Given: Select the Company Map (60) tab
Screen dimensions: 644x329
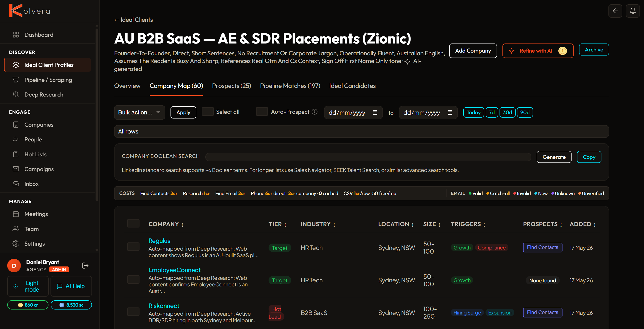Looking at the screenshot, I should (176, 86).
